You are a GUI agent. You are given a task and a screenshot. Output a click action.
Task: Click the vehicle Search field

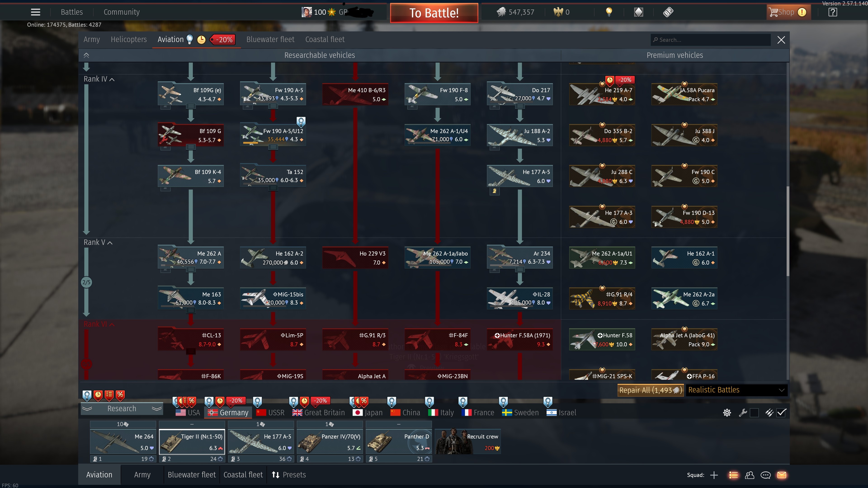click(x=710, y=40)
